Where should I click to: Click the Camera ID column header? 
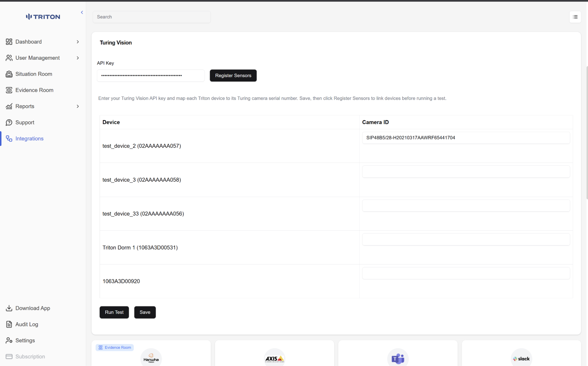click(375, 122)
